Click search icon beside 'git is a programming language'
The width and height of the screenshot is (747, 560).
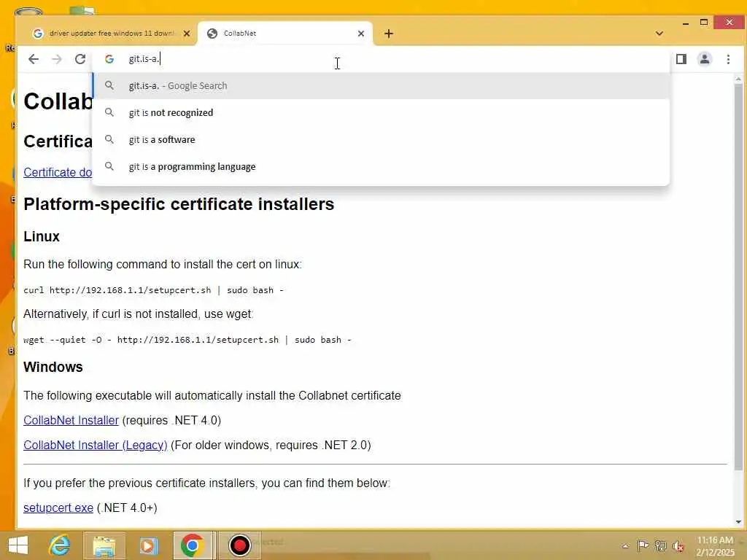point(109,166)
